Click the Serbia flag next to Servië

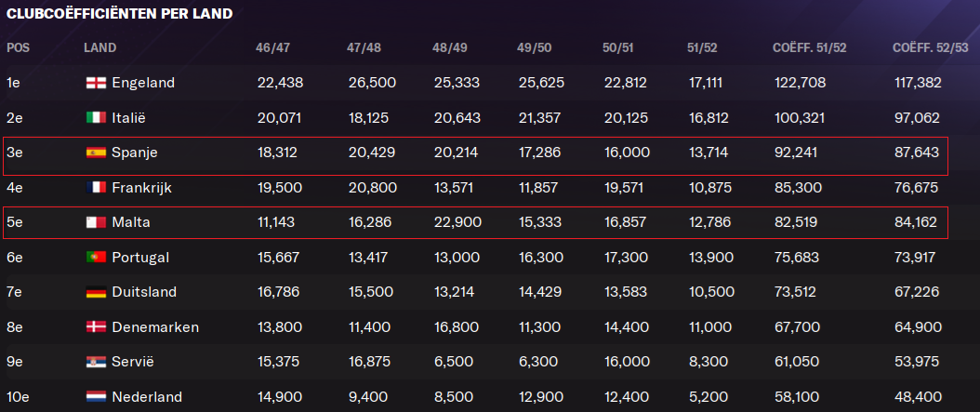[97, 362]
